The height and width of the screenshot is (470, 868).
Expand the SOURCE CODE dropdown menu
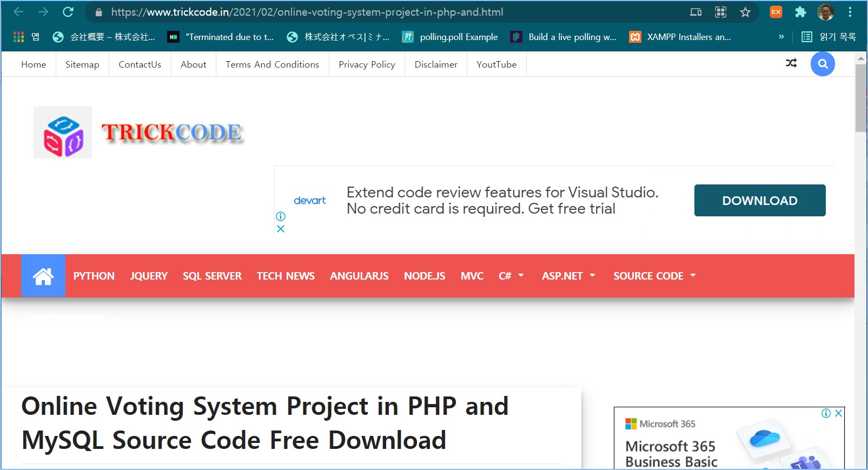tap(654, 276)
